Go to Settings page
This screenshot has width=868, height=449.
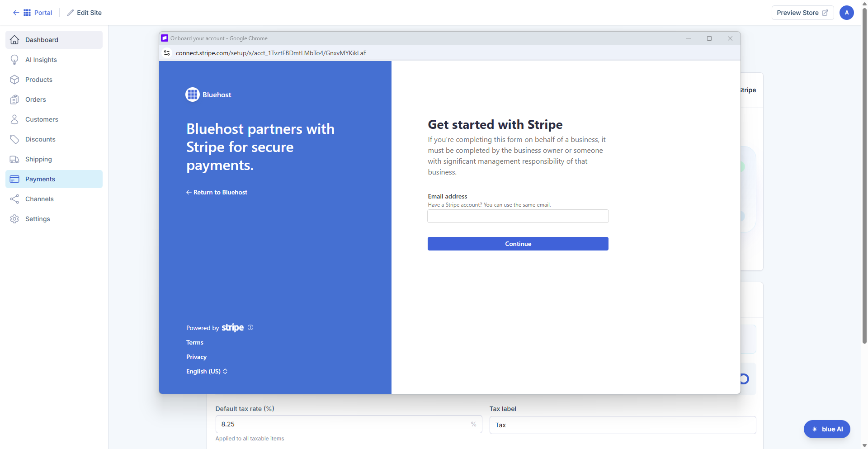54,219
